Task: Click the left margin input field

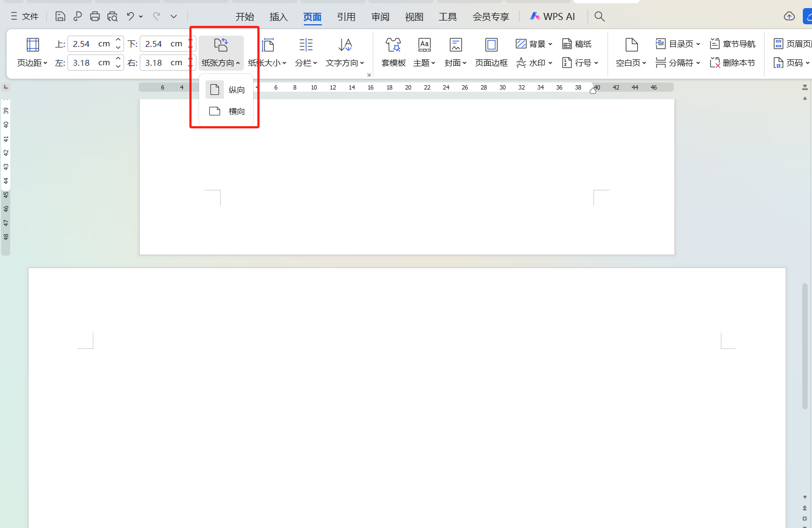Action: pyautogui.click(x=90, y=63)
